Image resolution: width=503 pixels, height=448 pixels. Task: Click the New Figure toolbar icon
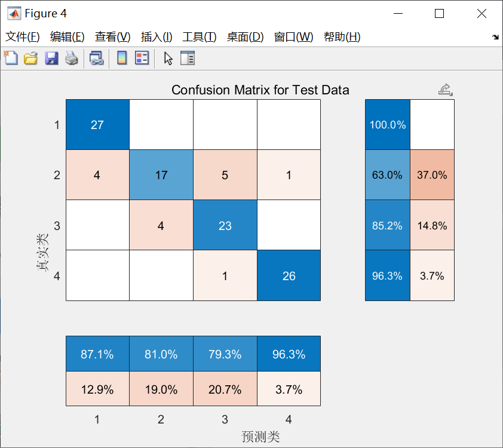[x=11, y=58]
